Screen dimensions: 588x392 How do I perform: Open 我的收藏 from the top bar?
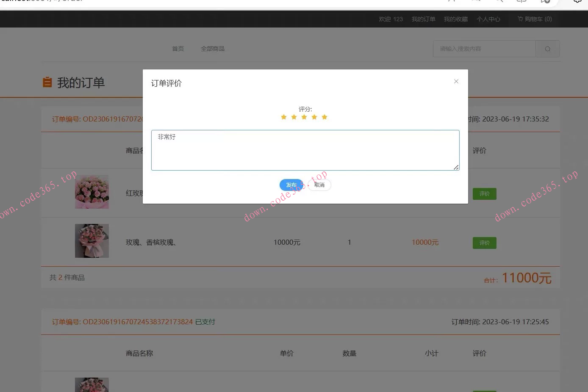point(455,19)
